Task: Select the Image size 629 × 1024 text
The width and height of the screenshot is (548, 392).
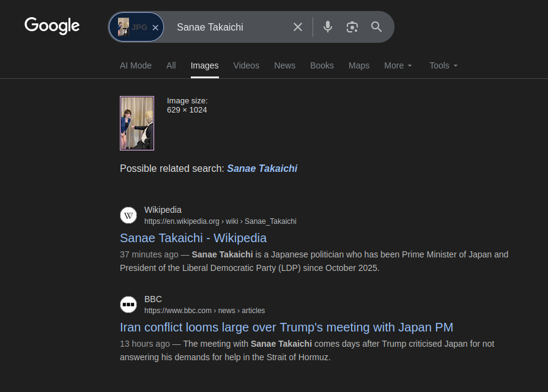Action: click(x=187, y=106)
